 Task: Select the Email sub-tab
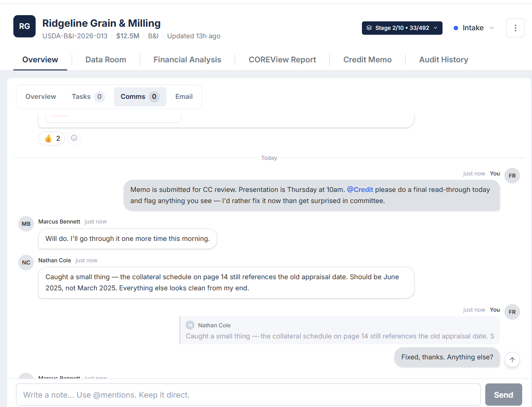184,97
